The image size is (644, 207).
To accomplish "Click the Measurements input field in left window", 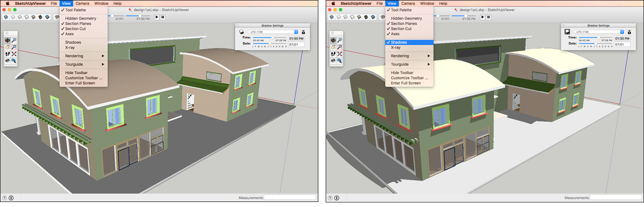I will [x=290, y=198].
